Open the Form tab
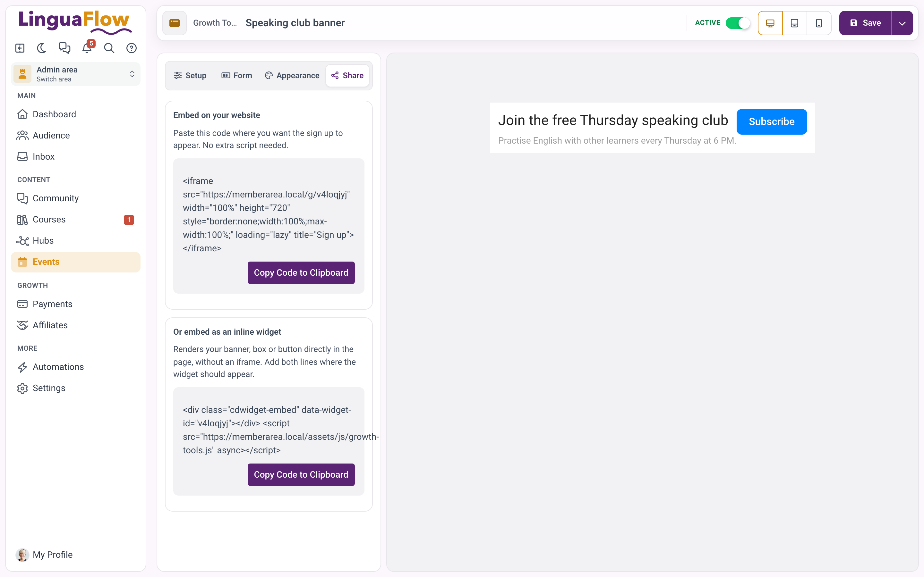Screen dimensions: 924x577 click(237, 76)
